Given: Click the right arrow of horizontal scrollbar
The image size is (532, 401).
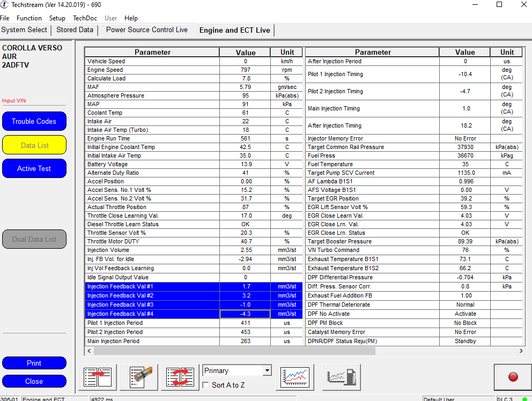Looking at the screenshot, I should coord(521,351).
